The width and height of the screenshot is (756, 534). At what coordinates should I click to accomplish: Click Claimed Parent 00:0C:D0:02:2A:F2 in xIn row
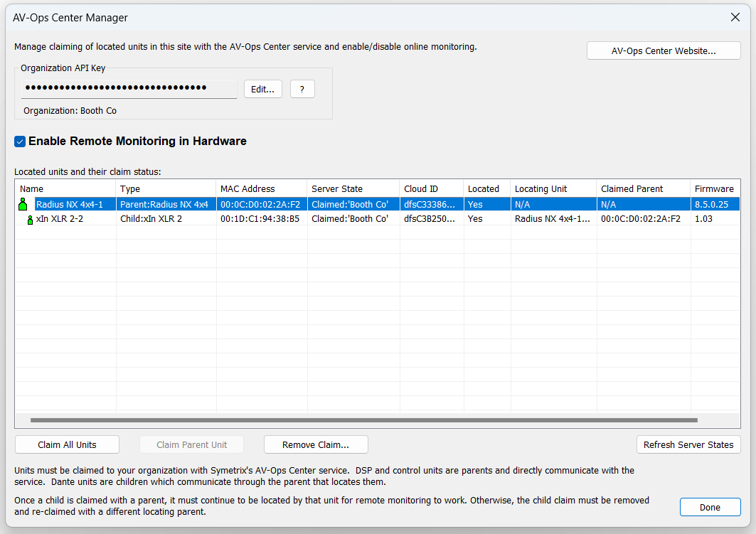point(641,219)
